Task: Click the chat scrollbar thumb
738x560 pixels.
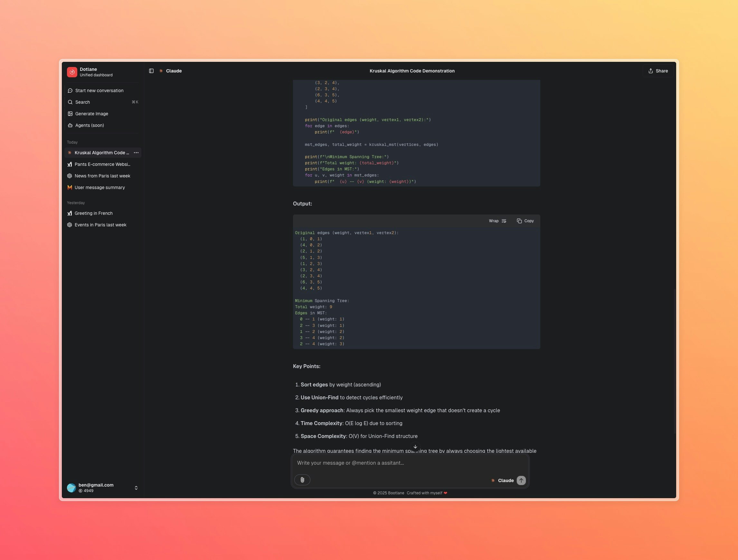Action: (674, 361)
